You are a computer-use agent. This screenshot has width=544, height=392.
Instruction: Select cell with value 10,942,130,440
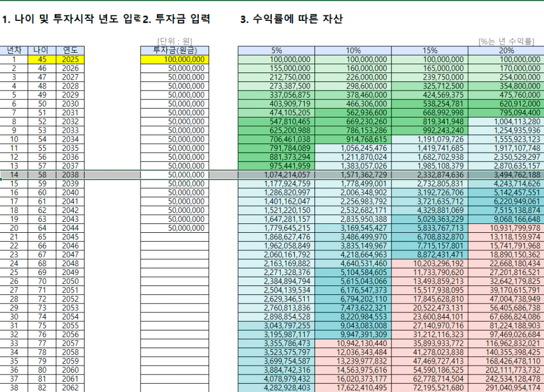[x=353, y=344]
